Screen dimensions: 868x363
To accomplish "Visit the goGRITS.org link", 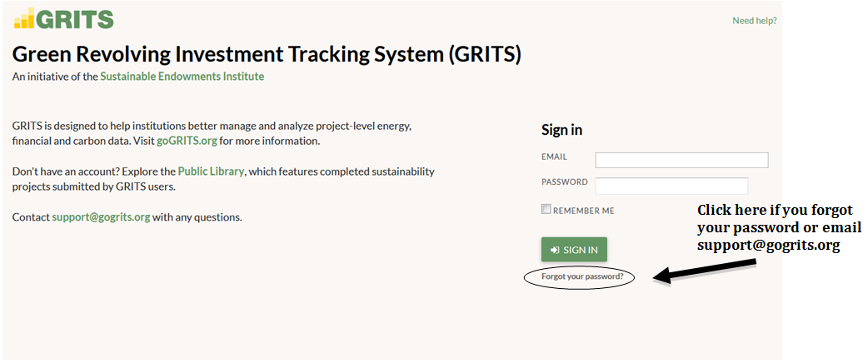I will (x=187, y=141).
